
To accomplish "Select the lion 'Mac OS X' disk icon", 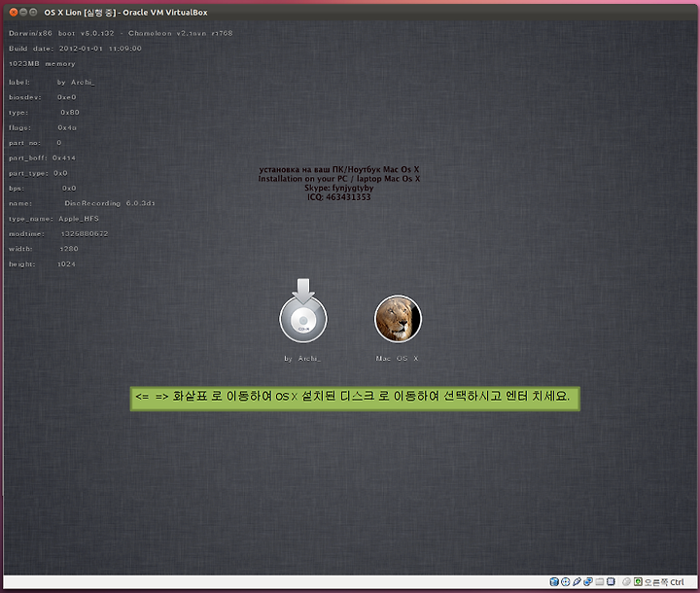I will [398, 319].
